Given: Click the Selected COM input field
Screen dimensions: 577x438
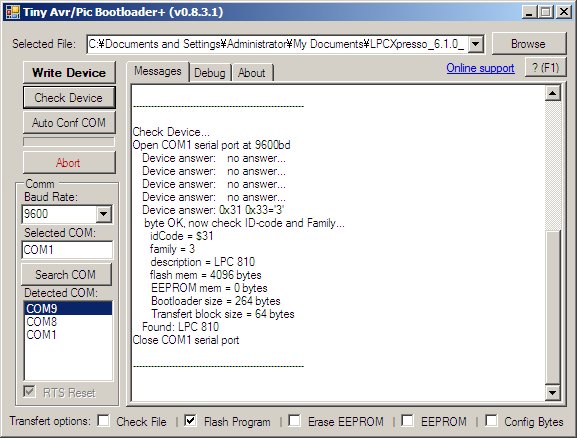Looking at the screenshot, I should [x=67, y=250].
